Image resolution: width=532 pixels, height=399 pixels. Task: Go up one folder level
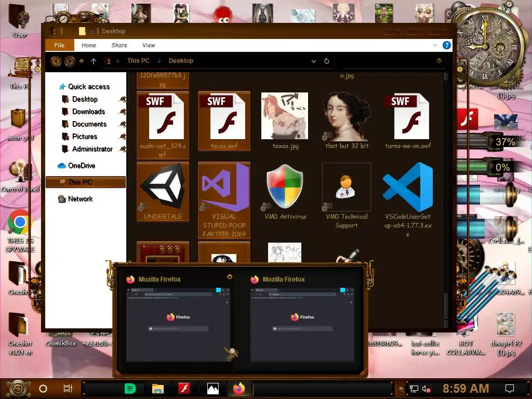click(94, 61)
